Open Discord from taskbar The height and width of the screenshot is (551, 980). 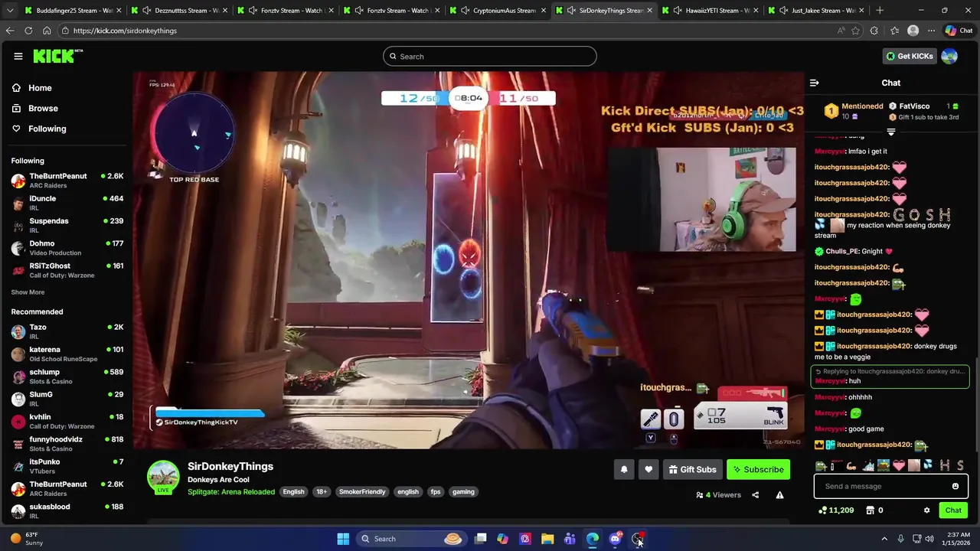coord(615,539)
